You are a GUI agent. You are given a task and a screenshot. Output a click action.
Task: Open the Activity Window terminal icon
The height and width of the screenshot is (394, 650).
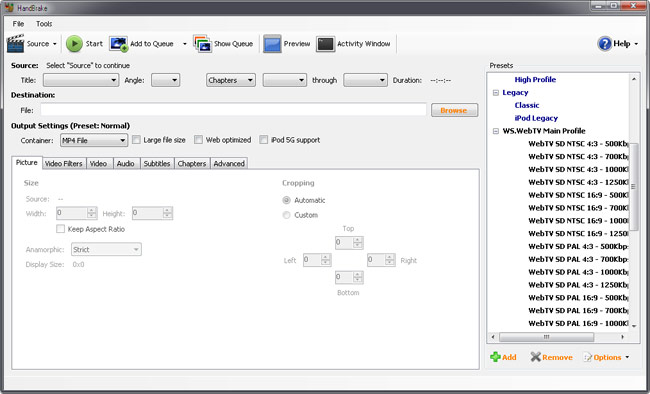(x=325, y=44)
